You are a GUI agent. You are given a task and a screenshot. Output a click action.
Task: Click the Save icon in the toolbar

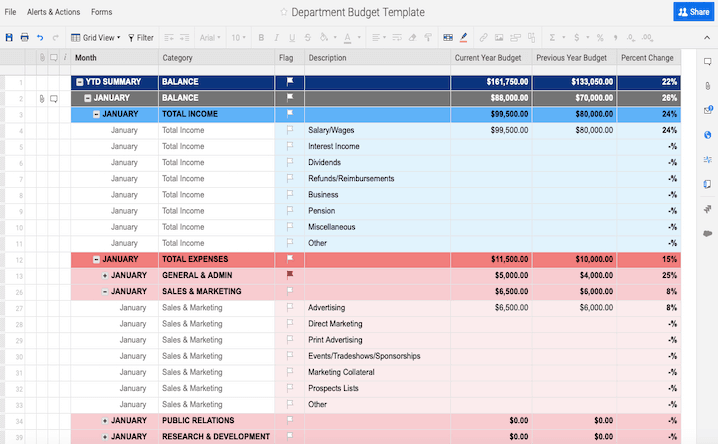click(9, 37)
